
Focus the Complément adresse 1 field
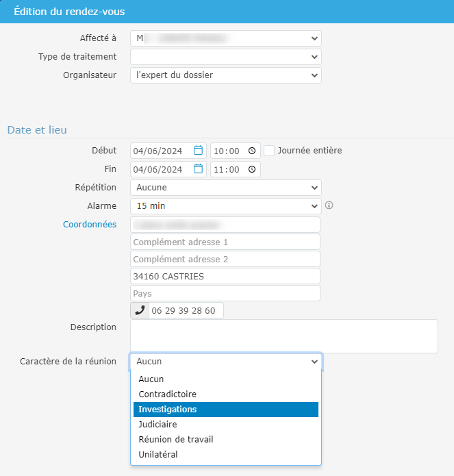click(x=225, y=242)
